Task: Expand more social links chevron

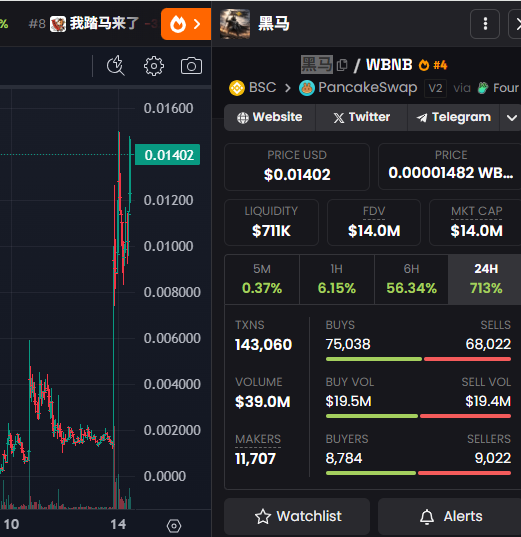Action: click(511, 118)
